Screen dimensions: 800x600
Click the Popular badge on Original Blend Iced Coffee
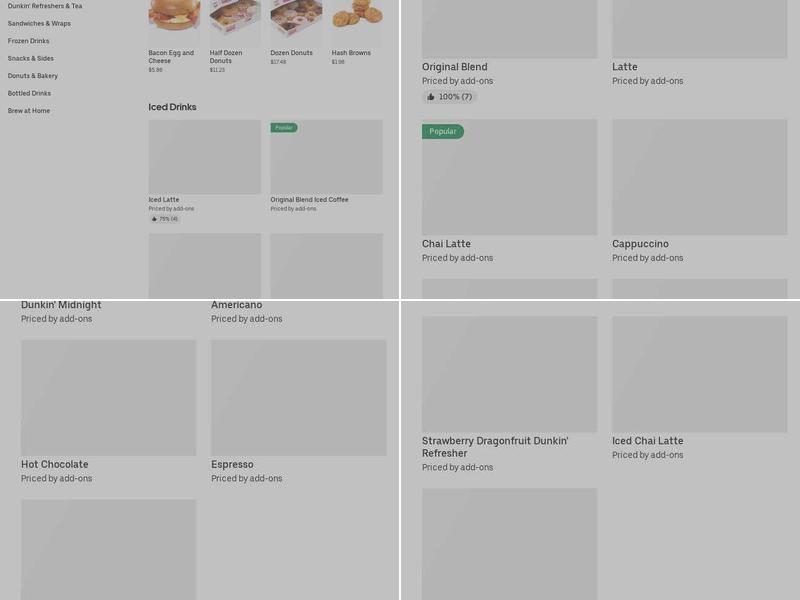284,128
